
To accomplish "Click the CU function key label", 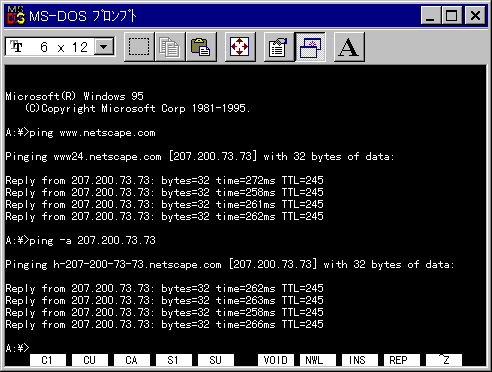I will point(89,360).
